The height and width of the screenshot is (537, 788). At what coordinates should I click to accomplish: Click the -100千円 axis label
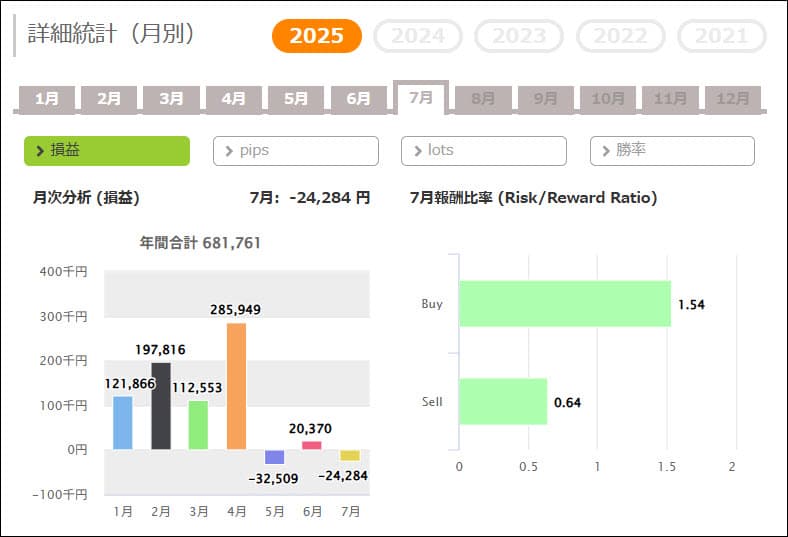(x=60, y=495)
